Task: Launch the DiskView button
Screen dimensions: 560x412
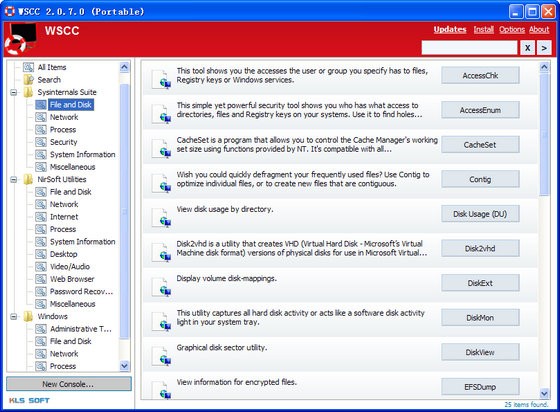Action: point(480,352)
